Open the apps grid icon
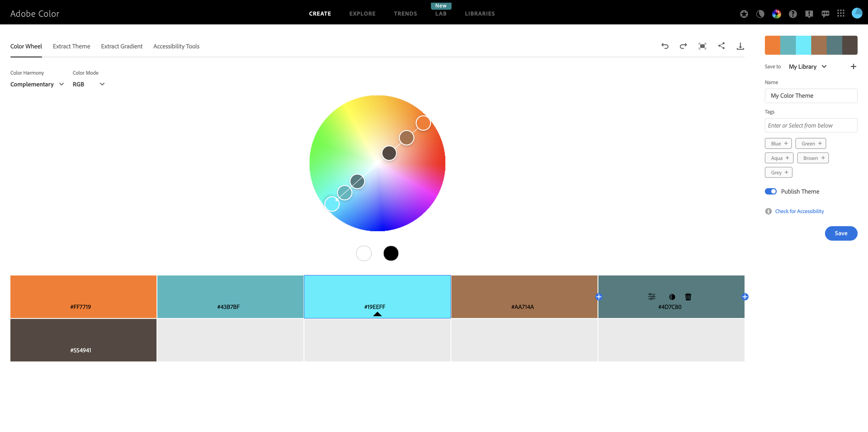 (841, 14)
